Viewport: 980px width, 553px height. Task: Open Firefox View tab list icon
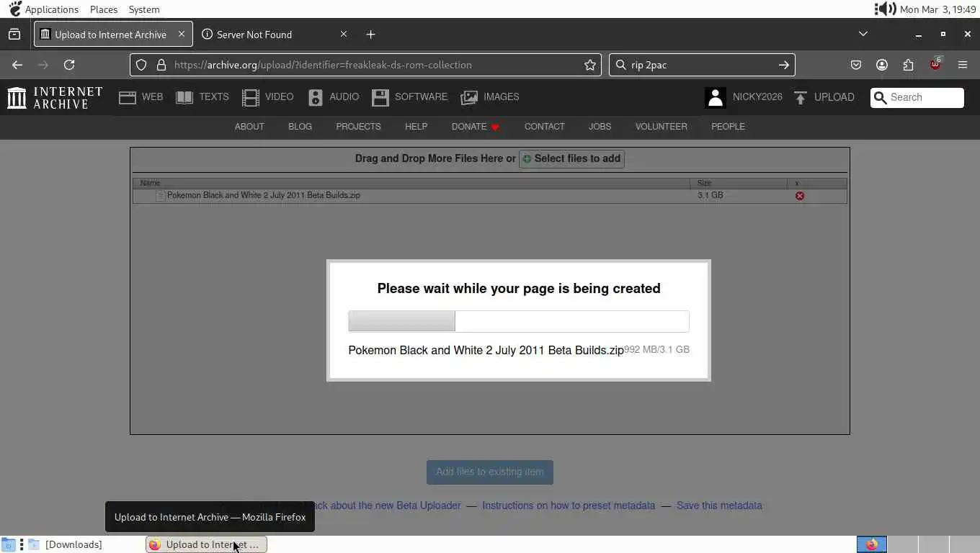point(14,35)
